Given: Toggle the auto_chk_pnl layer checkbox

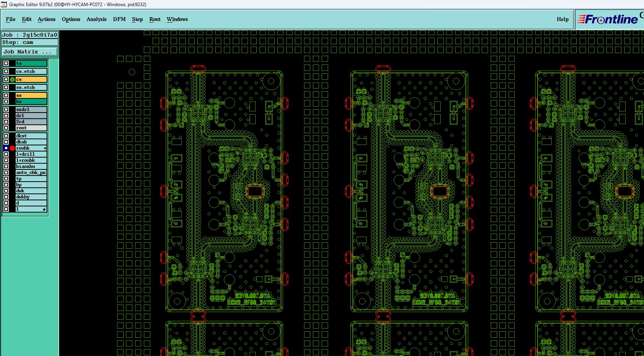Looking at the screenshot, I should coord(6,172).
